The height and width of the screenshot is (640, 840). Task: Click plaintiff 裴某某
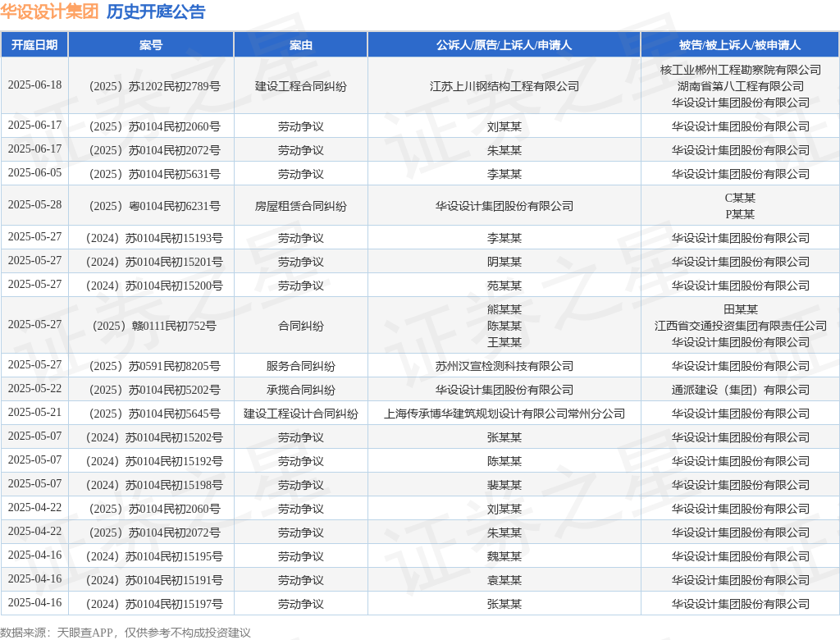pyautogui.click(x=504, y=485)
